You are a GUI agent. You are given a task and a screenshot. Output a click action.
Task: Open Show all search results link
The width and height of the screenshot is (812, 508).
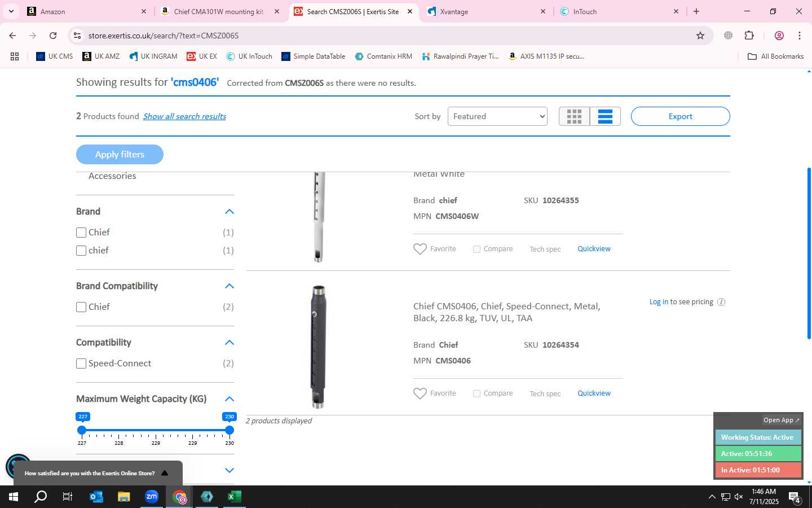pyautogui.click(x=184, y=116)
